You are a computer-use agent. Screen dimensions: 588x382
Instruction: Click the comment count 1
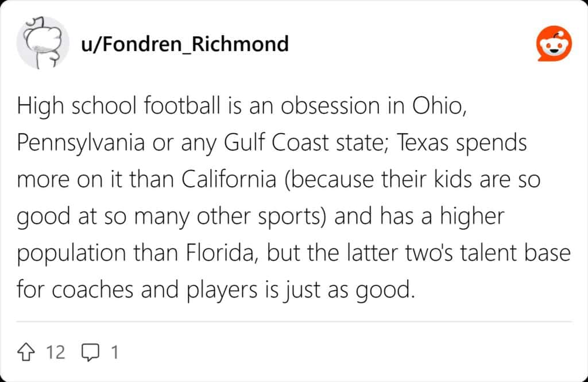(x=114, y=352)
